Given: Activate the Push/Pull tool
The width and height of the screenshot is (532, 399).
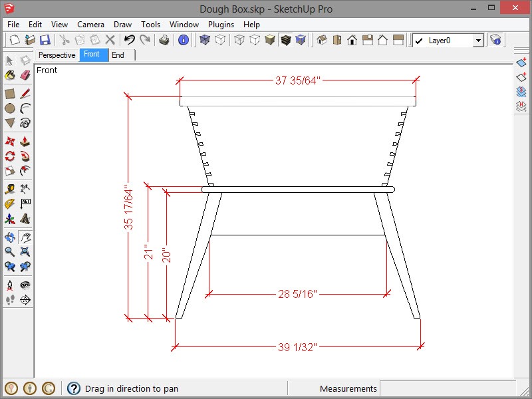Looking at the screenshot, I should (x=25, y=141).
